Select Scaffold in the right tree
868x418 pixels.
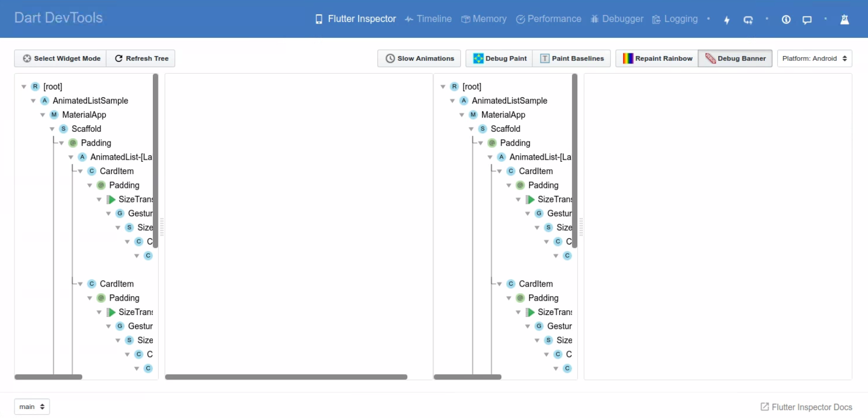click(505, 129)
